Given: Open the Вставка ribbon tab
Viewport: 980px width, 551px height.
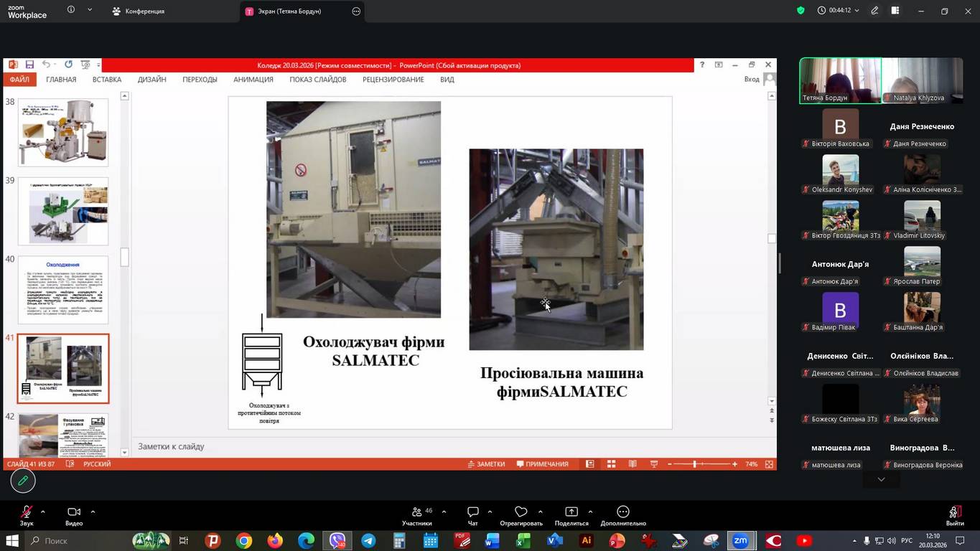Looking at the screenshot, I should pyautogui.click(x=107, y=80).
